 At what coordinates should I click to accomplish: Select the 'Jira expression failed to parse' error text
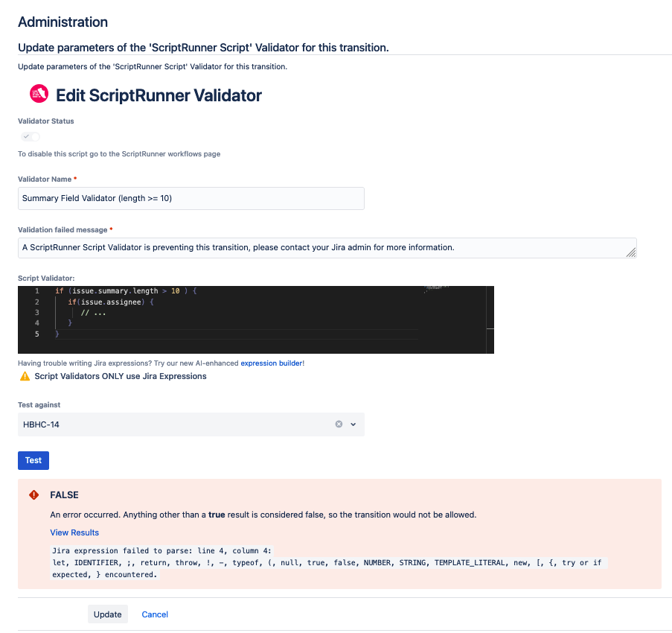pyautogui.click(x=162, y=551)
